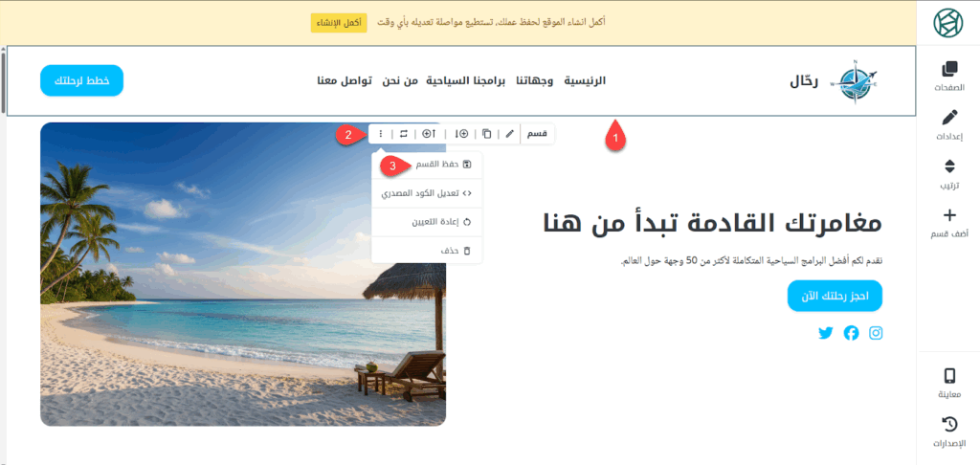Click the swap/replace section icon
980x465 pixels.
[404, 134]
